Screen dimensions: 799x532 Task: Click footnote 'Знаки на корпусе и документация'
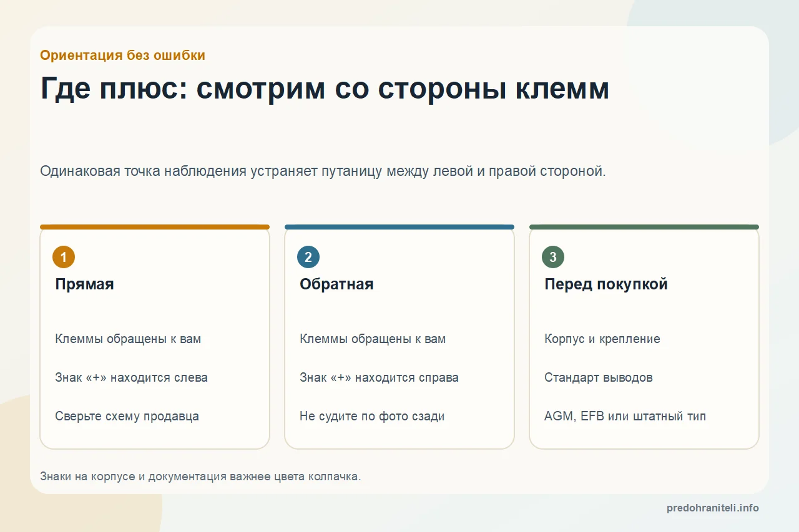click(x=200, y=476)
